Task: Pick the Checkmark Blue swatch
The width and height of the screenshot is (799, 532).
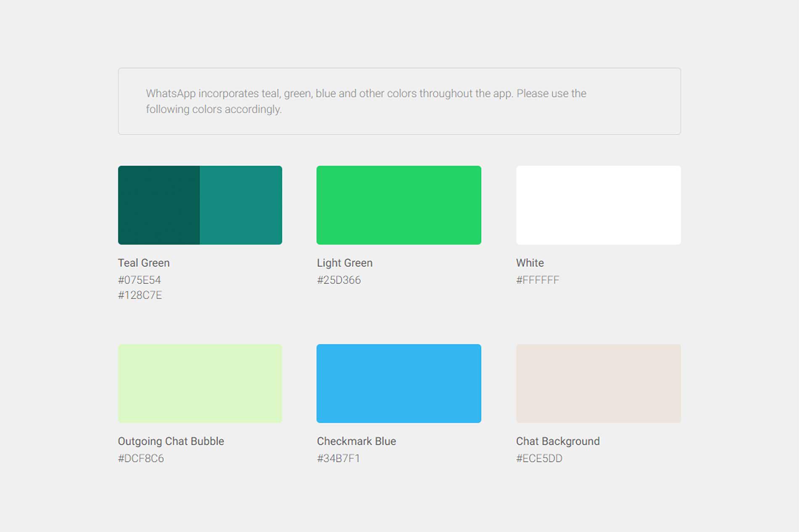Action: click(399, 383)
